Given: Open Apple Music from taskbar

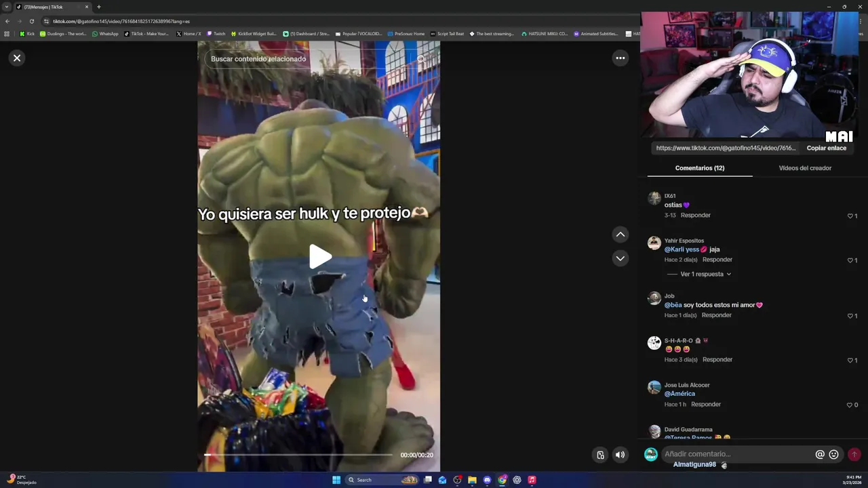Looking at the screenshot, I should click(x=532, y=480).
